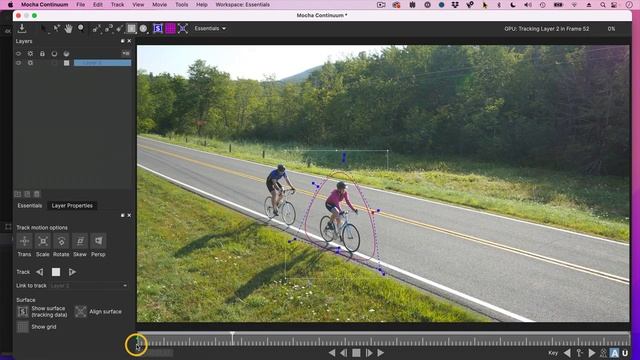Click the duplicate layer icon

(x=27, y=194)
